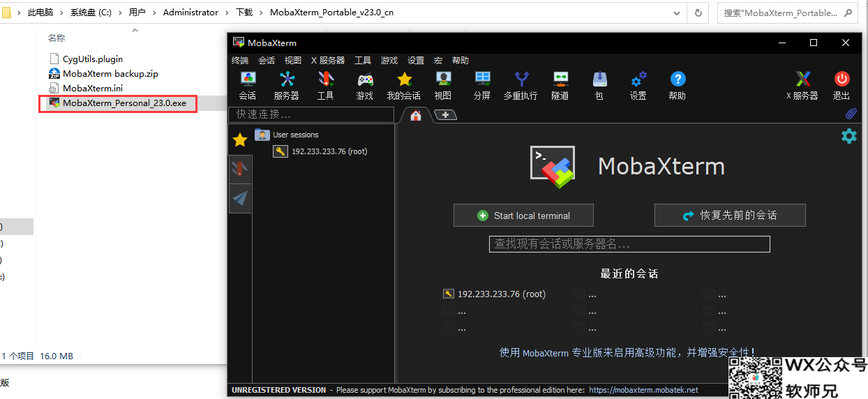
Task: Click the refresh button in Explorer address bar
Action: point(698,13)
